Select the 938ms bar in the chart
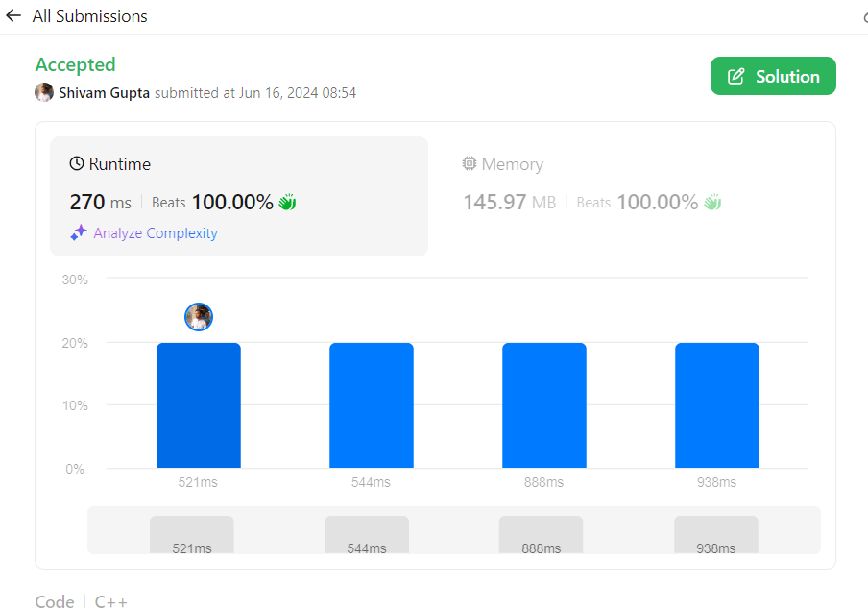Screen dimensions: 868x609 click(x=717, y=405)
